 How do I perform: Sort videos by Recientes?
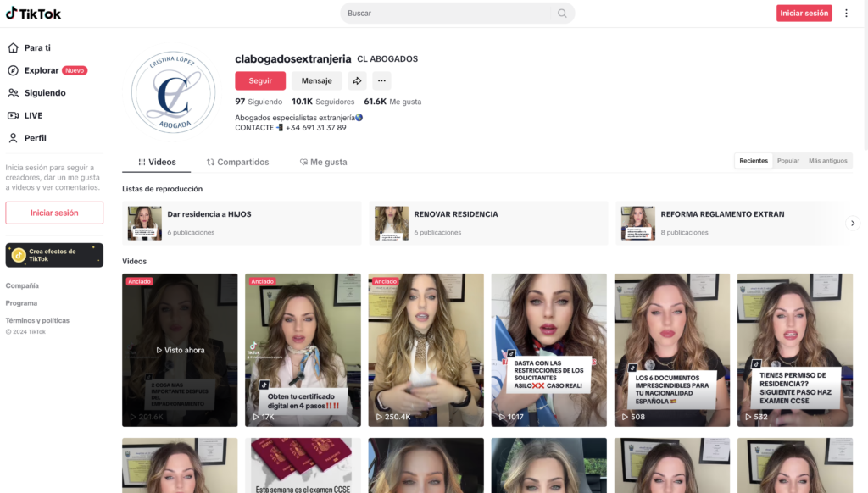pyautogui.click(x=754, y=160)
